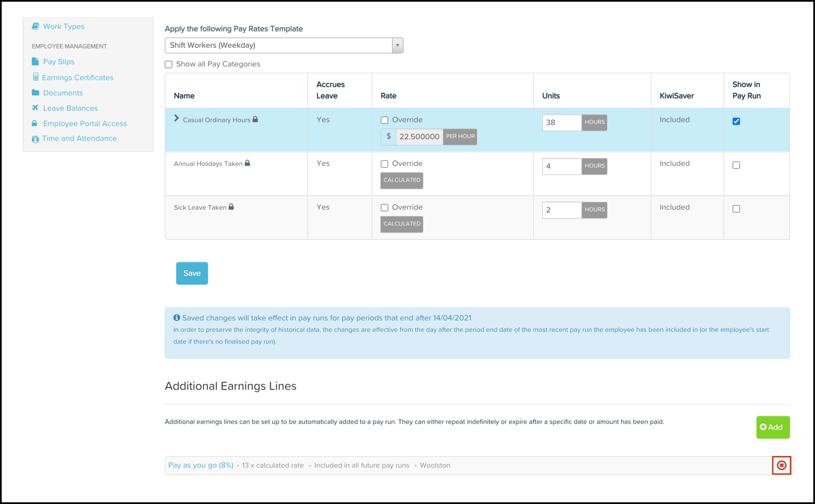Tick Override for Casual Ordinary Hours
This screenshot has height=504, width=815.
(x=384, y=120)
